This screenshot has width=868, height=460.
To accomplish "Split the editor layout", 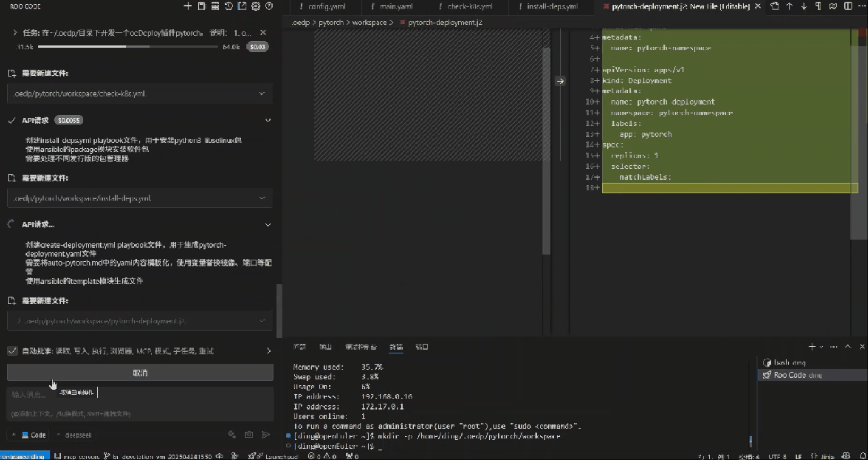I will (x=848, y=6).
